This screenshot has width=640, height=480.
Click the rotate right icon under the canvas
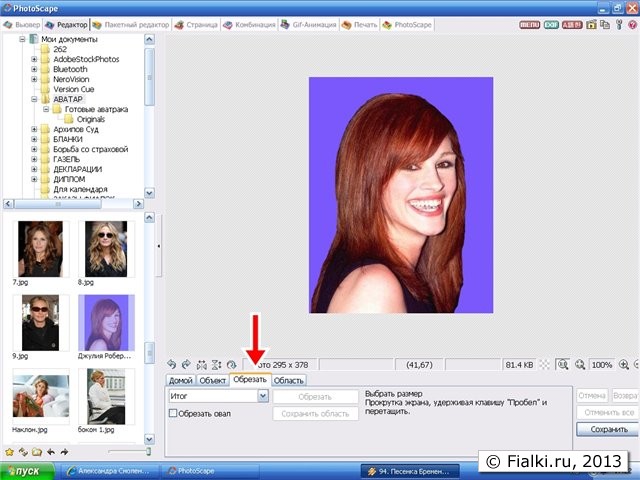coord(186,365)
